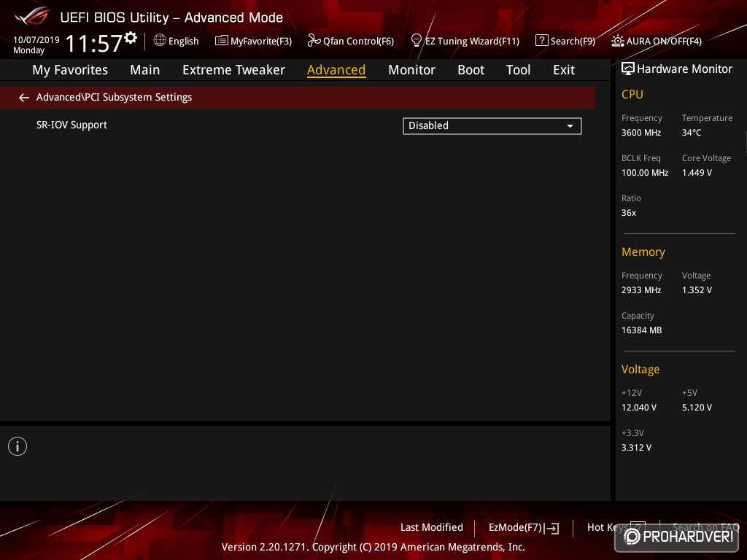Click the Hardware Monitor screen icon
Image resolution: width=747 pixels, height=560 pixels.
pyautogui.click(x=627, y=69)
